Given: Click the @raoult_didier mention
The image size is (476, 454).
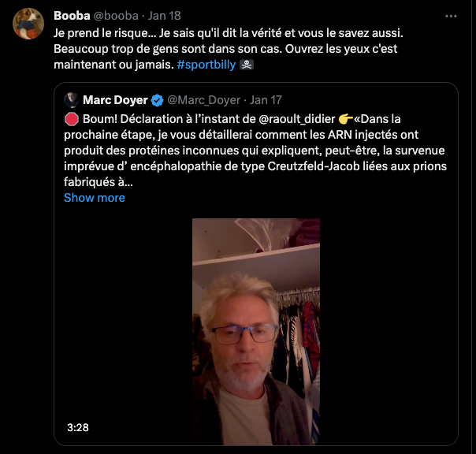Looking at the screenshot, I should coord(297,119).
